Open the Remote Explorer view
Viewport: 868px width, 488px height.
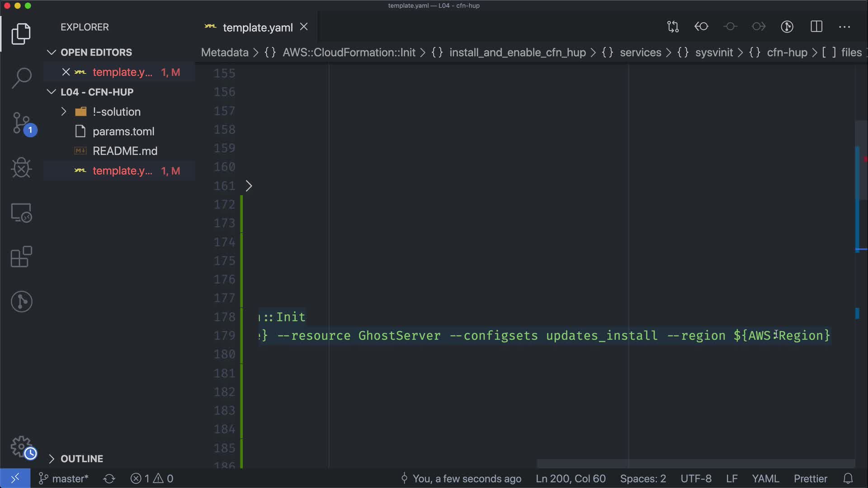(x=21, y=212)
